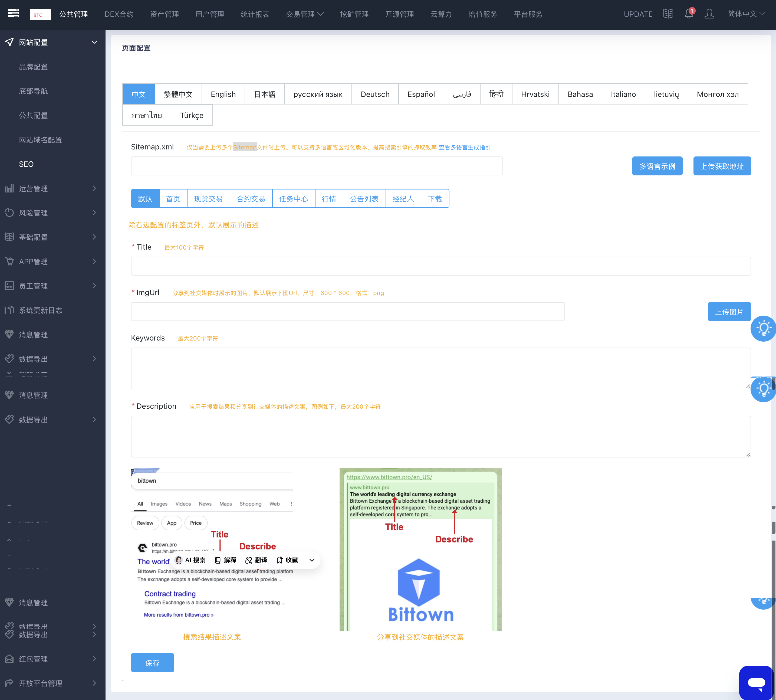The width and height of the screenshot is (776, 700).
Task: Open the 统计报表 top menu
Action: (255, 14)
